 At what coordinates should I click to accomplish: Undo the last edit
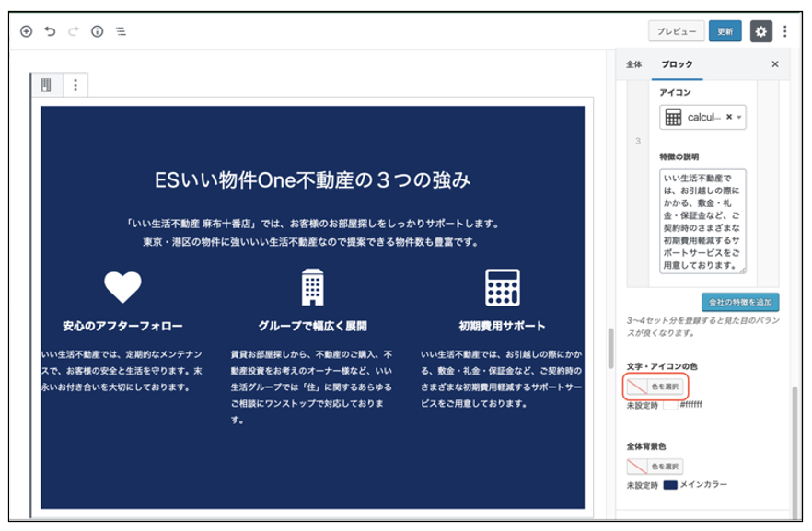pos(50,31)
